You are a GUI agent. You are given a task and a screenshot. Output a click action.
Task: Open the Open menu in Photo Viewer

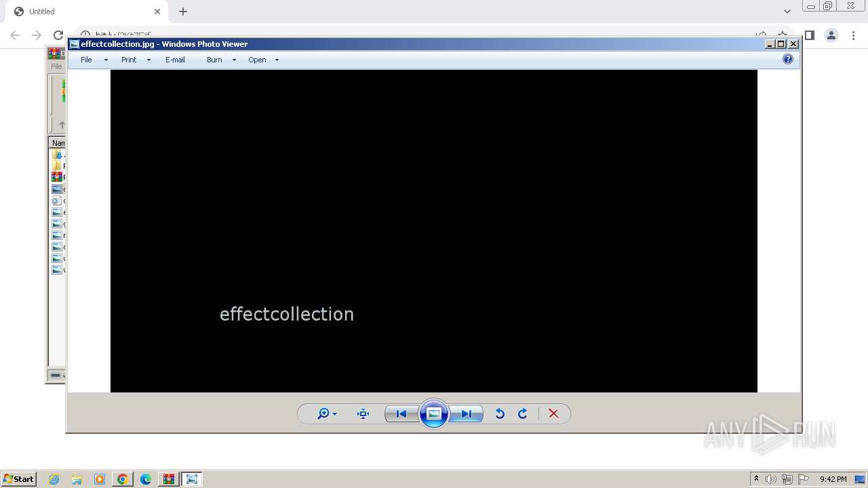coord(257,60)
